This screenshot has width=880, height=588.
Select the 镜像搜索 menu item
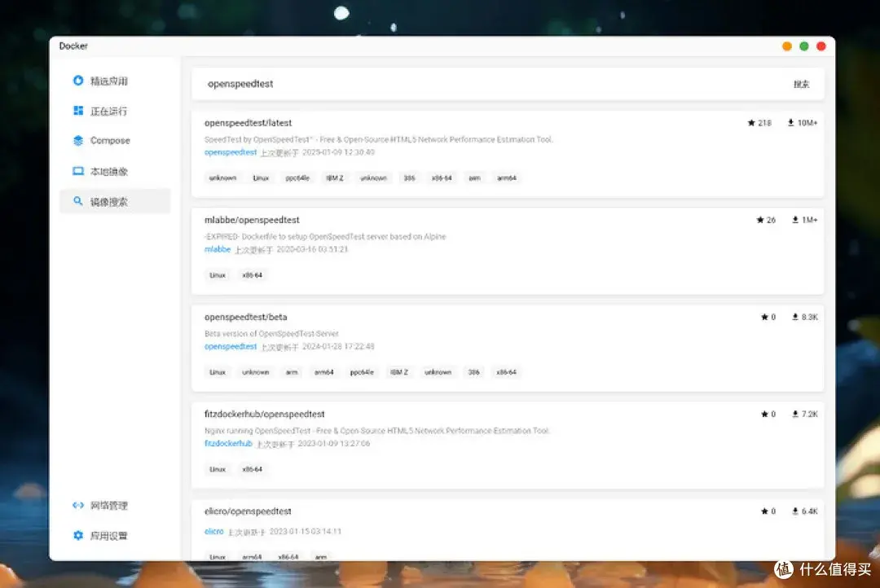[x=115, y=201]
